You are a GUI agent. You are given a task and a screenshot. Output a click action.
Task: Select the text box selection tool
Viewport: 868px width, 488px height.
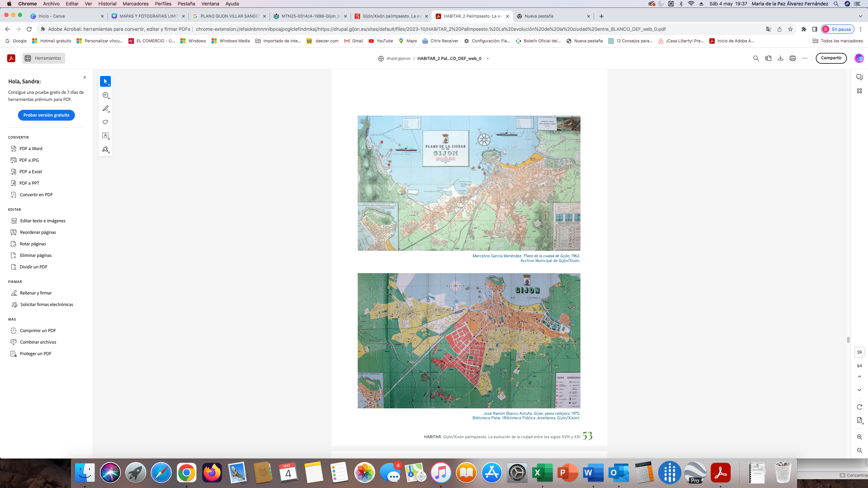(x=105, y=136)
